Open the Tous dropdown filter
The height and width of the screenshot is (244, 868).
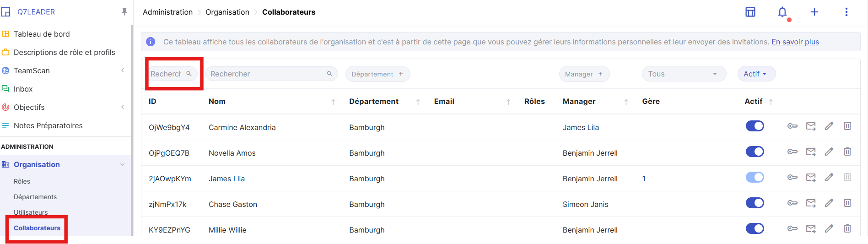point(684,74)
